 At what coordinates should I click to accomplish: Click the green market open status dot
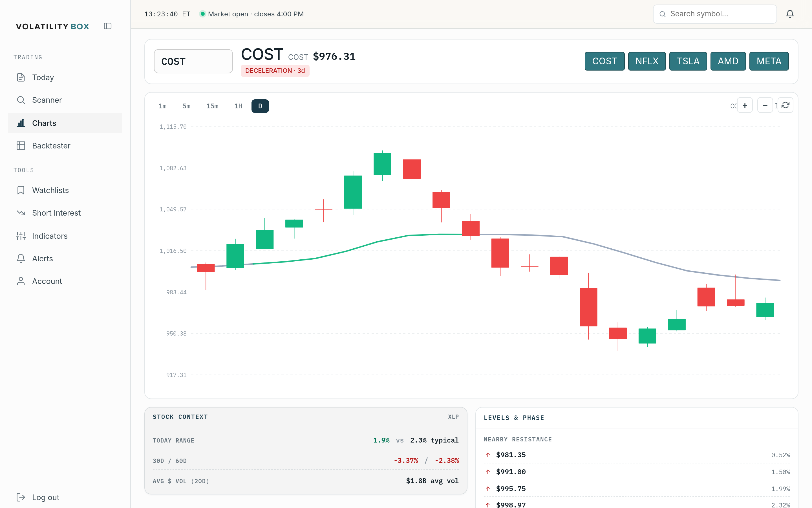click(x=202, y=14)
